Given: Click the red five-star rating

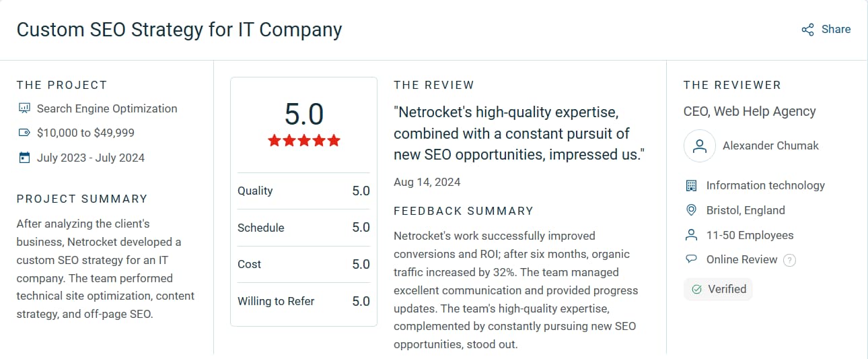Looking at the screenshot, I should click(x=304, y=141).
